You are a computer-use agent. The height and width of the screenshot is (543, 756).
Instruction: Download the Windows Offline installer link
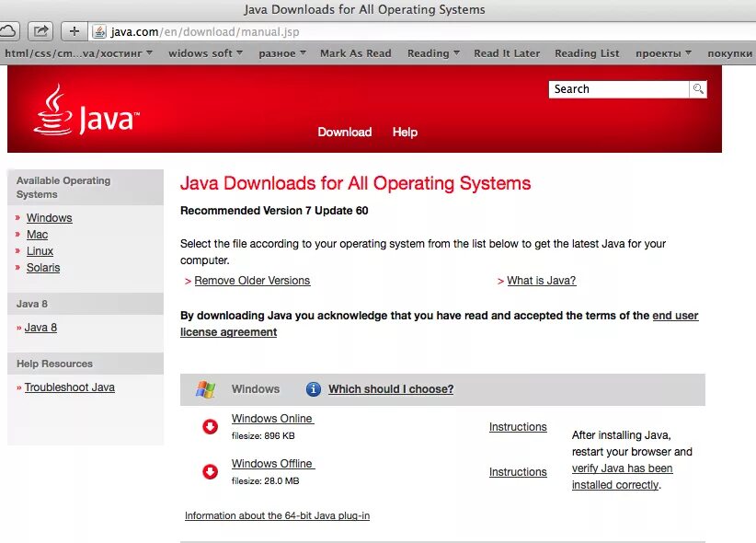click(273, 463)
